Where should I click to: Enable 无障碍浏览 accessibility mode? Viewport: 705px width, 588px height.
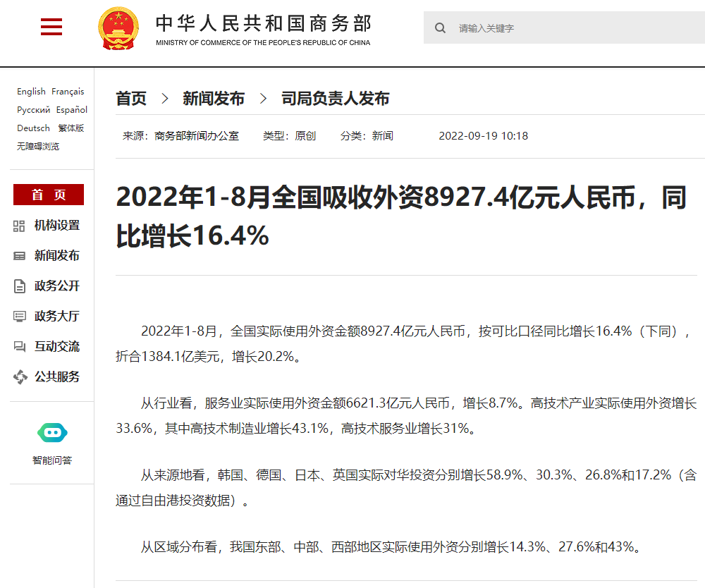pyautogui.click(x=38, y=147)
